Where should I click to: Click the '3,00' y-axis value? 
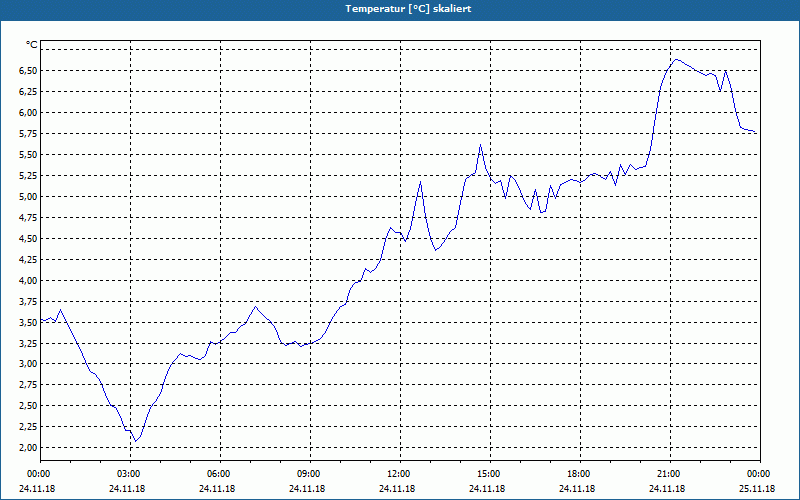coord(28,364)
